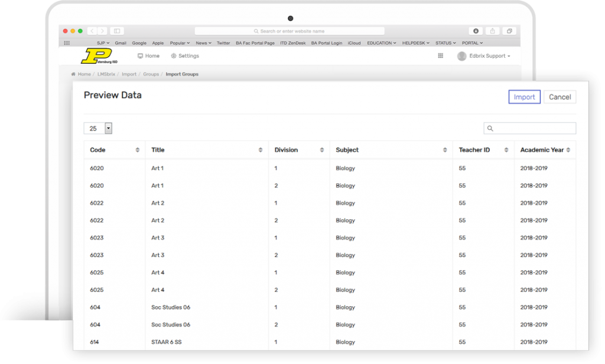The width and height of the screenshot is (605, 364).
Task: Open the apps grid icon near Edbrix Support
Action: point(440,56)
